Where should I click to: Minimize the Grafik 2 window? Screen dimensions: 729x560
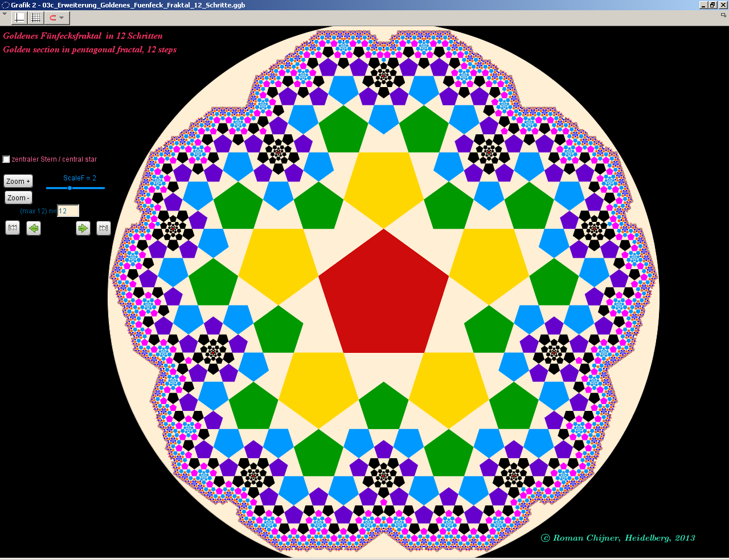click(x=703, y=5)
